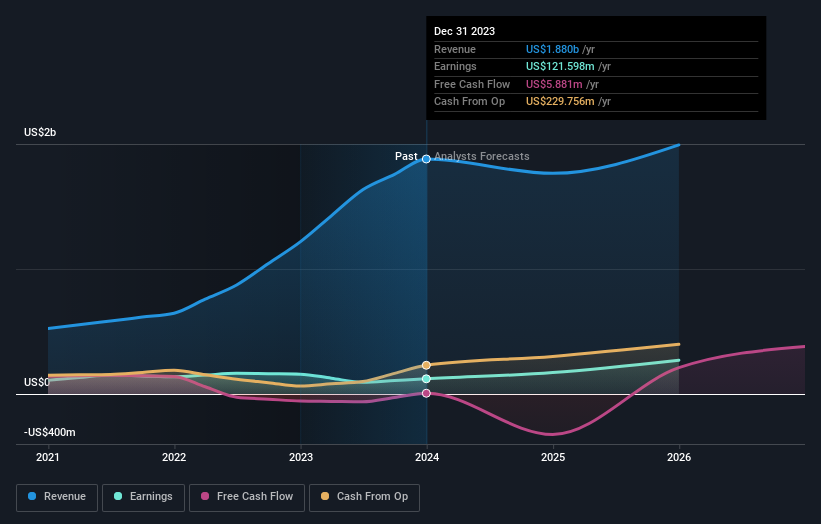
Task: Select the 2024 x-axis label
Action: point(427,458)
